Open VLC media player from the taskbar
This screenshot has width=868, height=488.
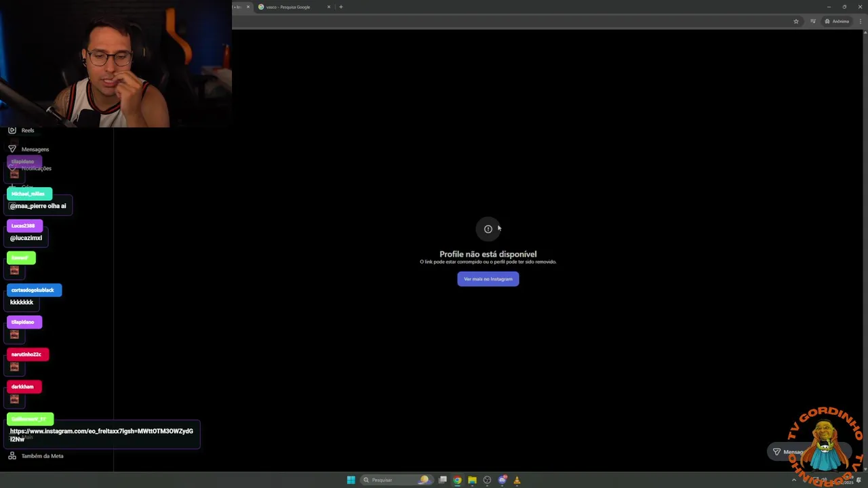click(517, 480)
